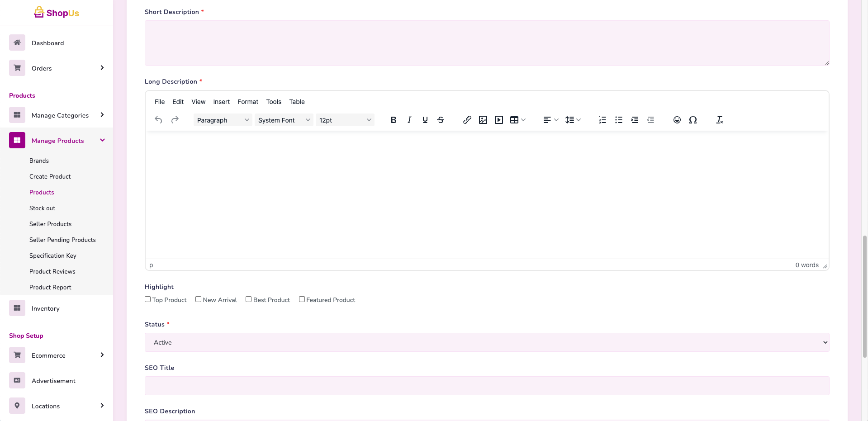Image resolution: width=868 pixels, height=421 pixels.
Task: Go to Create Product page
Action: [50, 176]
